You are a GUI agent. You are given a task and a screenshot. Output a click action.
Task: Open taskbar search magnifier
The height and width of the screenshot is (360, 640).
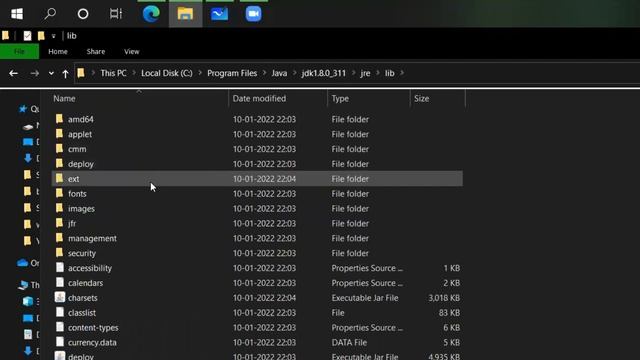[x=50, y=14]
